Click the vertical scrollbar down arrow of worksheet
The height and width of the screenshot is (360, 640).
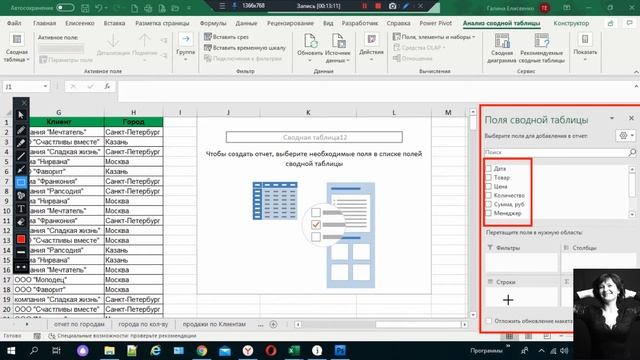[x=473, y=315]
